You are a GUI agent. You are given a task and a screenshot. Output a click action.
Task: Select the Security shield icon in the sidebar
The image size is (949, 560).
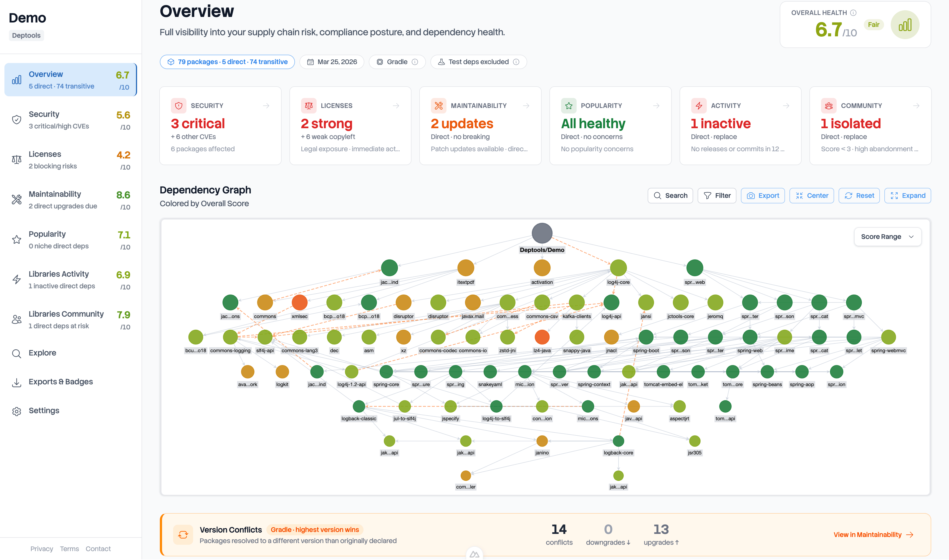[17, 119]
